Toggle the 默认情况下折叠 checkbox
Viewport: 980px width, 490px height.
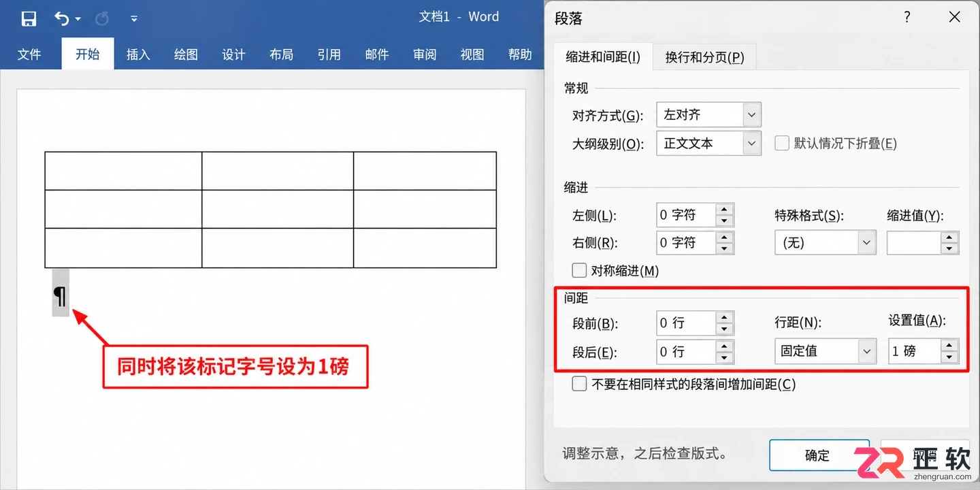click(x=782, y=144)
